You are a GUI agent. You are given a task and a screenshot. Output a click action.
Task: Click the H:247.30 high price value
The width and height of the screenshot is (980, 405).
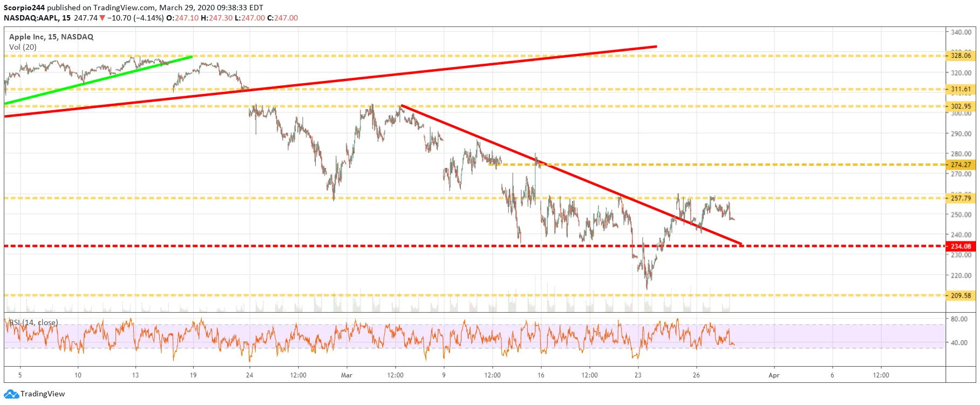point(216,18)
